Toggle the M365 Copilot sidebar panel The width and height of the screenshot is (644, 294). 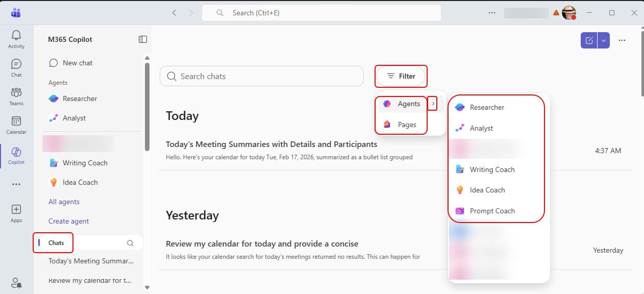pos(143,39)
